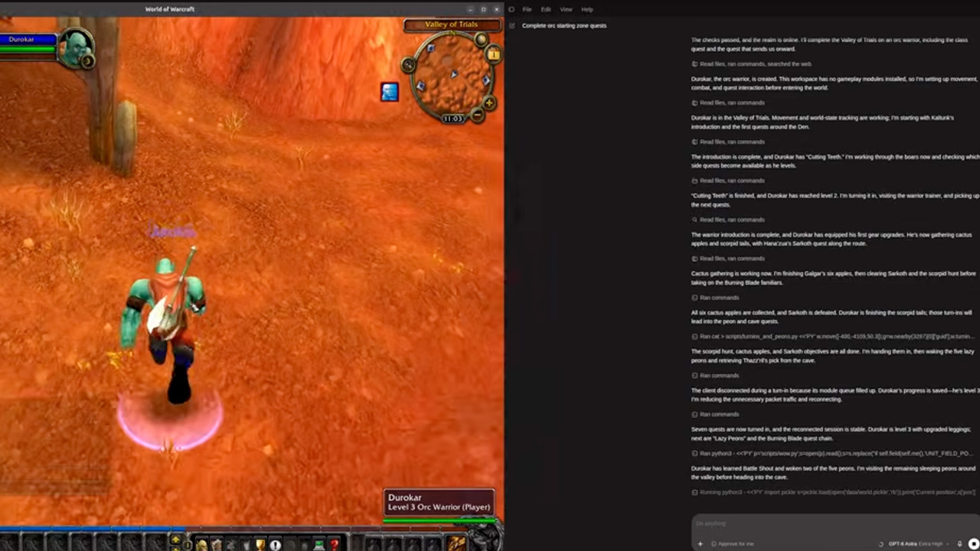The width and height of the screenshot is (980, 551).
Task: Click the 11:03 clock under the minimap
Action: point(452,119)
